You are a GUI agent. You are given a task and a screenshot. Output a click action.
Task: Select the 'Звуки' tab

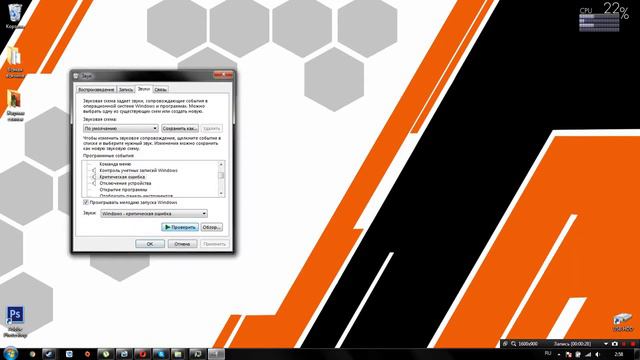(144, 89)
